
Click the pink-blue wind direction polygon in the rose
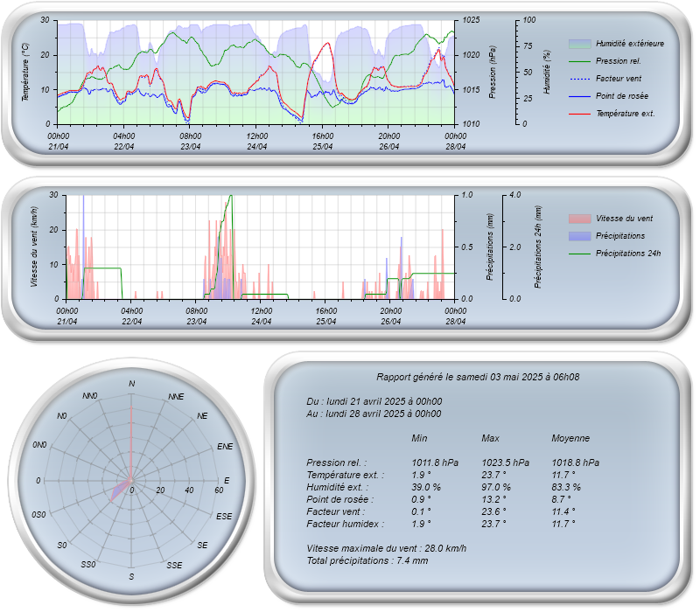(120, 490)
